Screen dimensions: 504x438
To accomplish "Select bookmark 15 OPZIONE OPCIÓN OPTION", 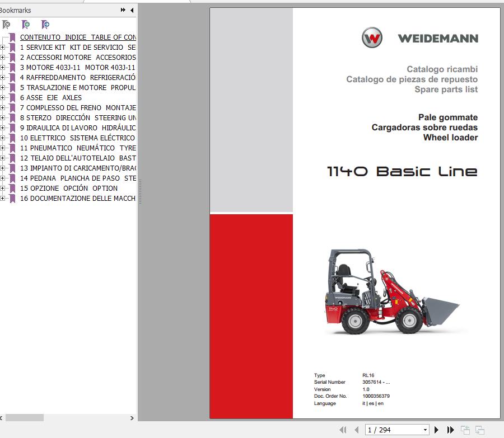I will click(x=69, y=188).
